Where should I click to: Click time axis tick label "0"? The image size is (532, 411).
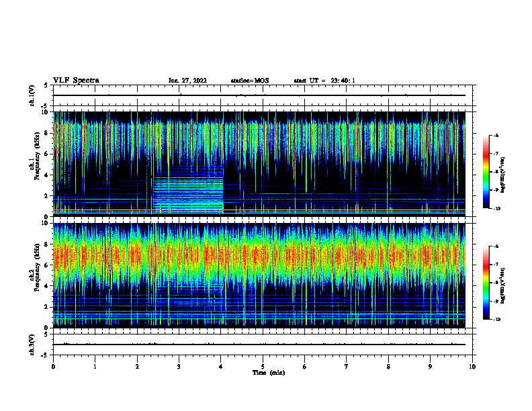click(53, 367)
